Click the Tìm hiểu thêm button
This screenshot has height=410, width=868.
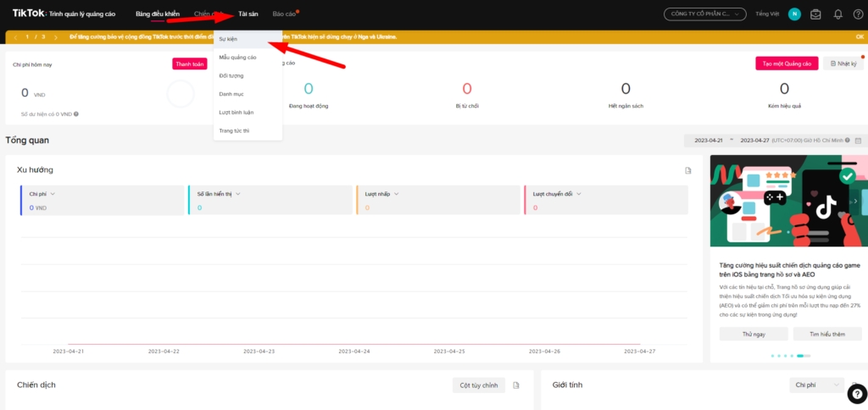pyautogui.click(x=826, y=334)
